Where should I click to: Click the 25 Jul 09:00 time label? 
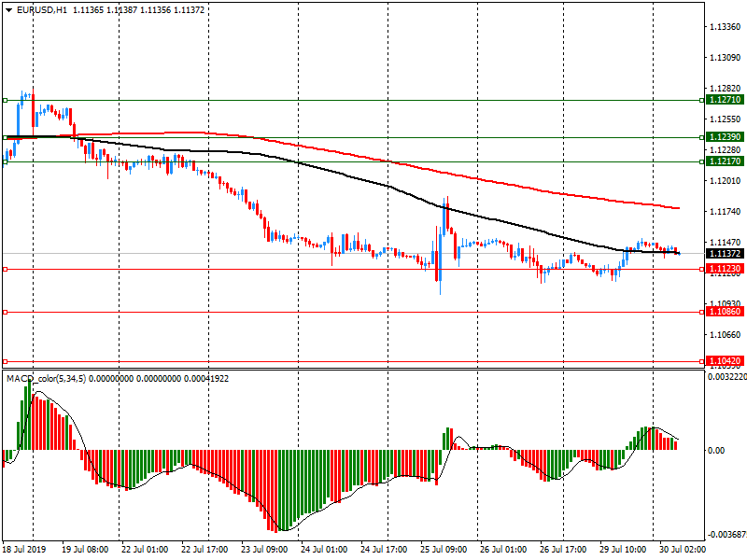(444, 550)
